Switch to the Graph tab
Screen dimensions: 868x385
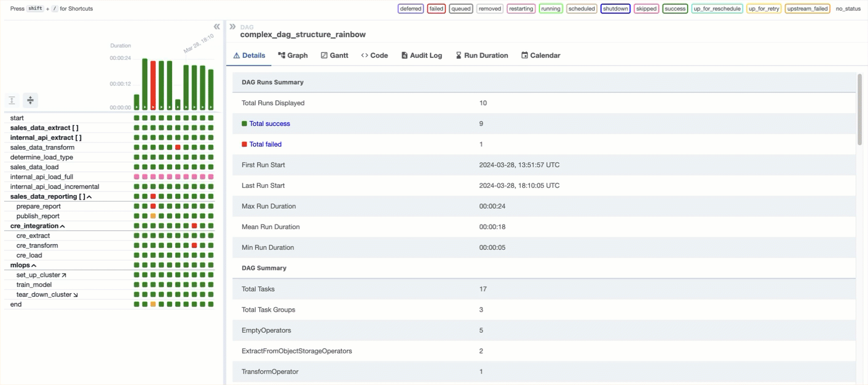293,55
